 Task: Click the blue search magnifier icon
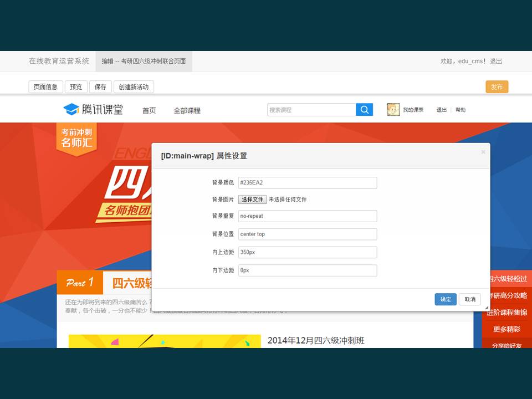[x=364, y=110]
